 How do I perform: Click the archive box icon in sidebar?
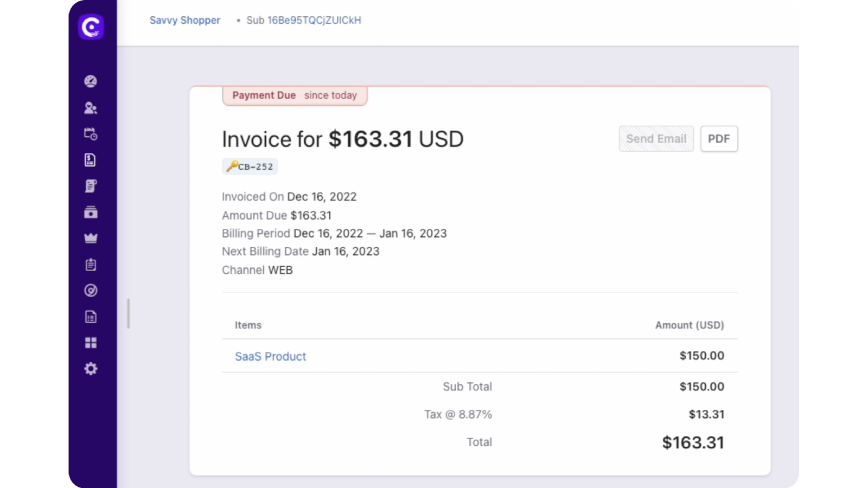(91, 212)
